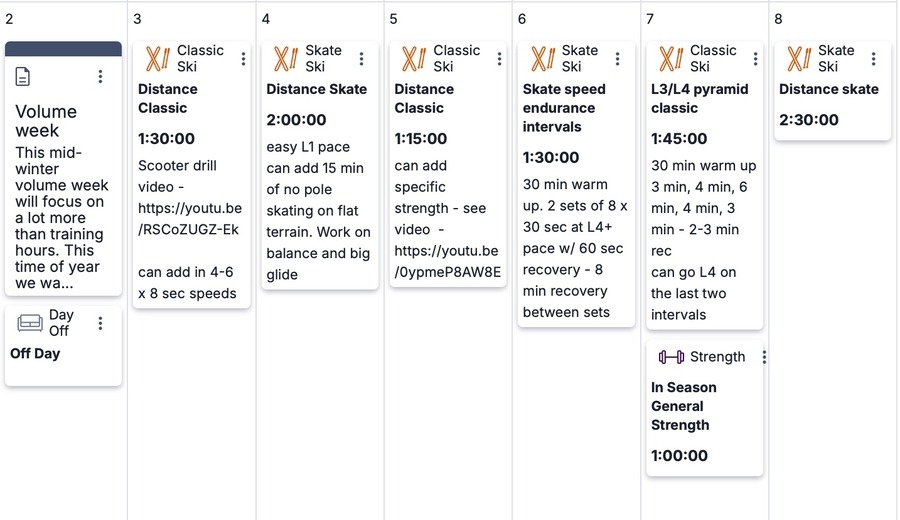Click the day 6 date number

tap(522, 19)
